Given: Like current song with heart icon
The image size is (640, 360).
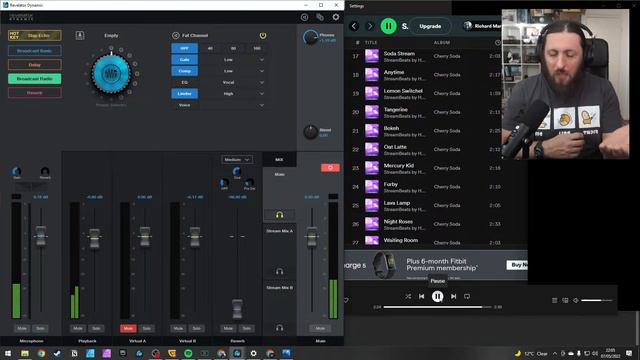Looking at the screenshot, I should [347, 300].
